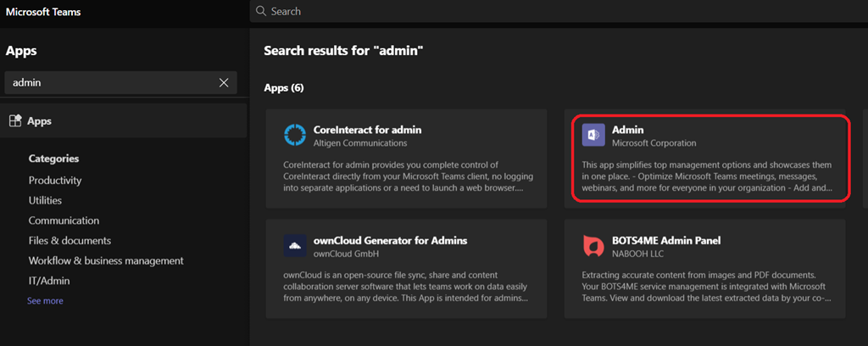
Task: Open Workflow & business management category
Action: coord(106,260)
